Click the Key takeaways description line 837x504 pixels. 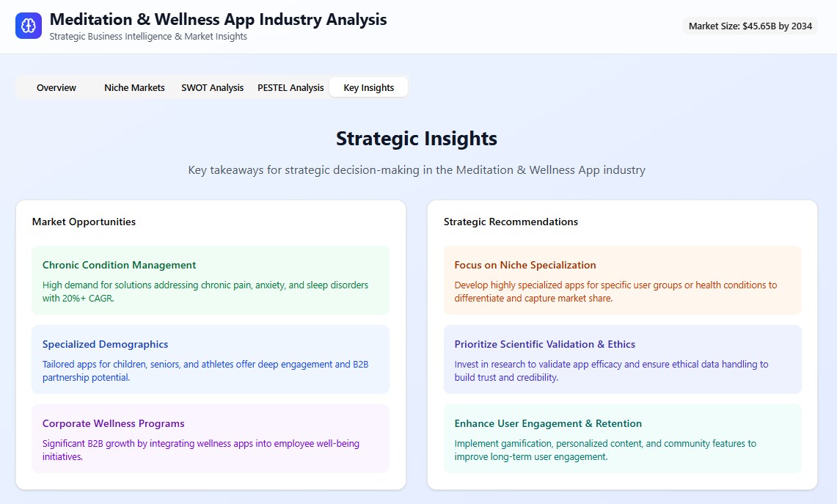pos(417,170)
